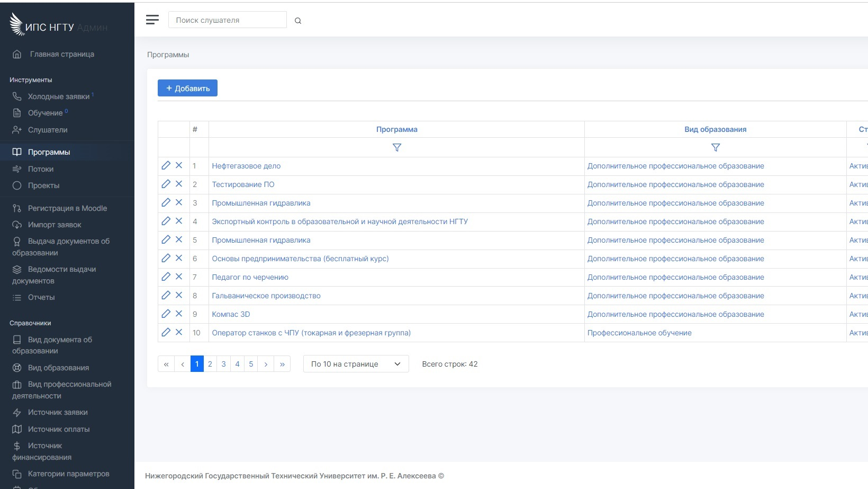
Task: Edit row 3 Промышленная гидравлика with pencil icon
Action: coord(166,202)
